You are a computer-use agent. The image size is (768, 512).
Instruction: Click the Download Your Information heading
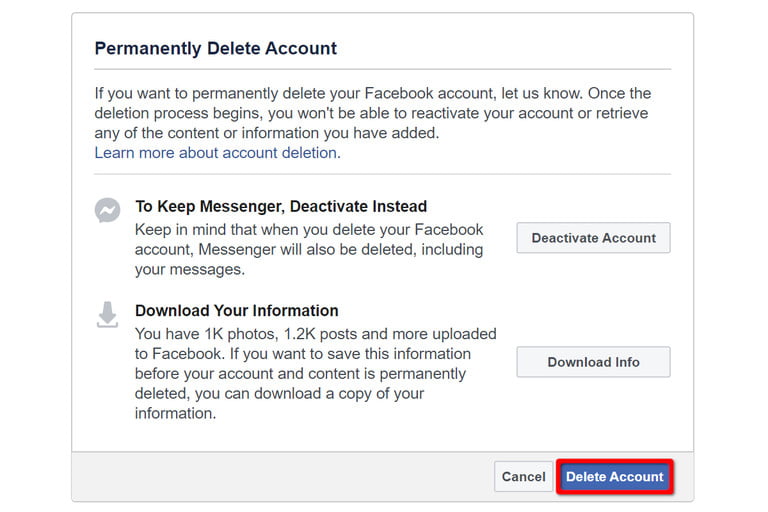coord(237,311)
